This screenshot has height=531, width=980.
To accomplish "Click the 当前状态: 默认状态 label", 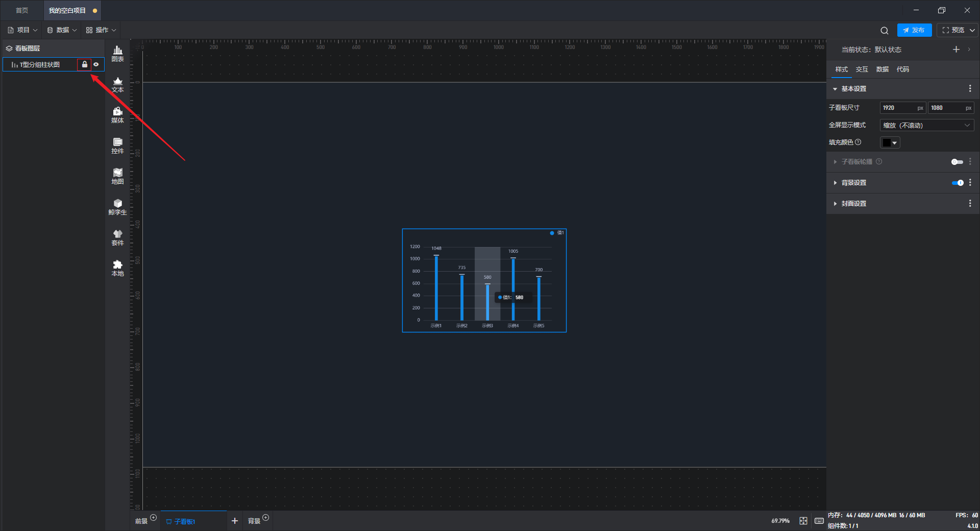I will click(x=871, y=50).
